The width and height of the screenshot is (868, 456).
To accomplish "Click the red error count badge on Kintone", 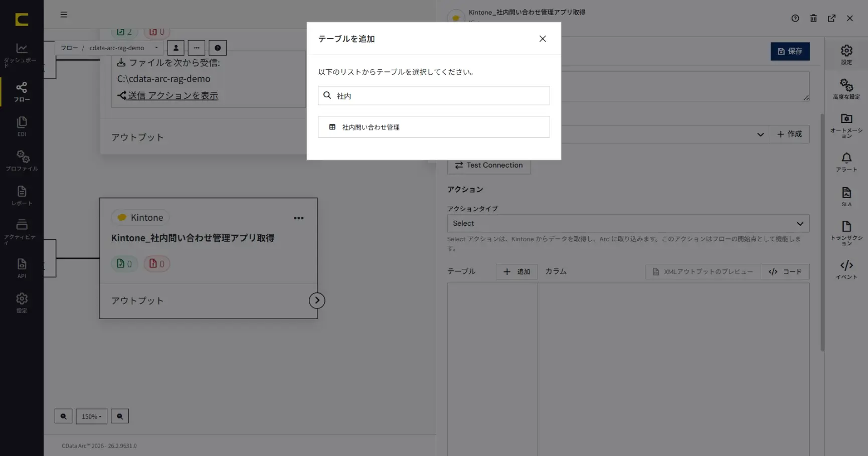I will point(157,264).
